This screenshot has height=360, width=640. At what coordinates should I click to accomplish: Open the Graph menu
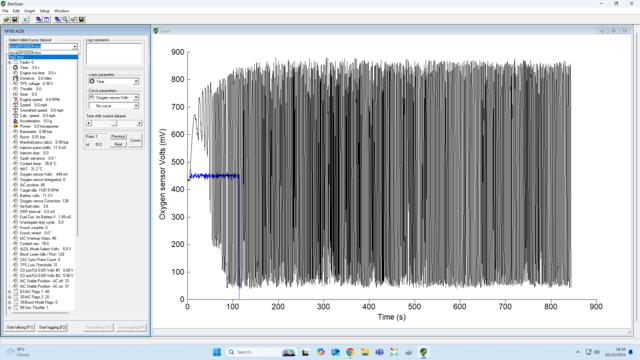click(29, 11)
